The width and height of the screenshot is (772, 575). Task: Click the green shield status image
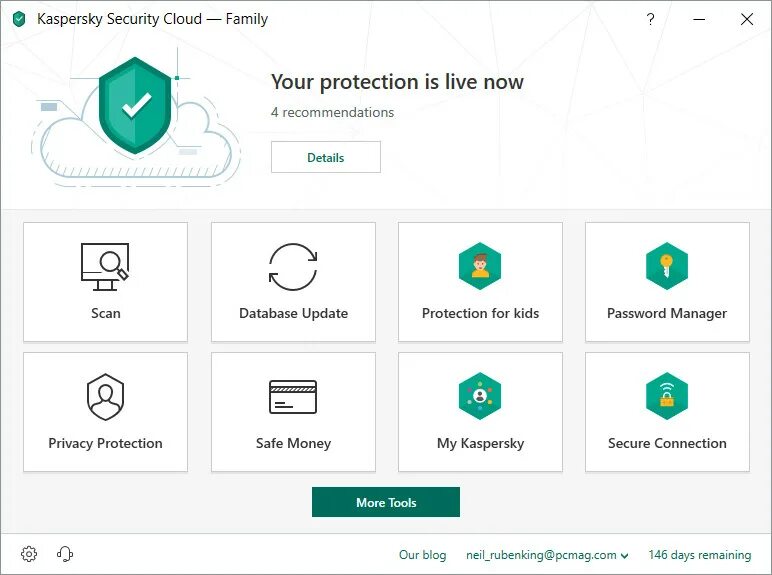click(x=135, y=105)
